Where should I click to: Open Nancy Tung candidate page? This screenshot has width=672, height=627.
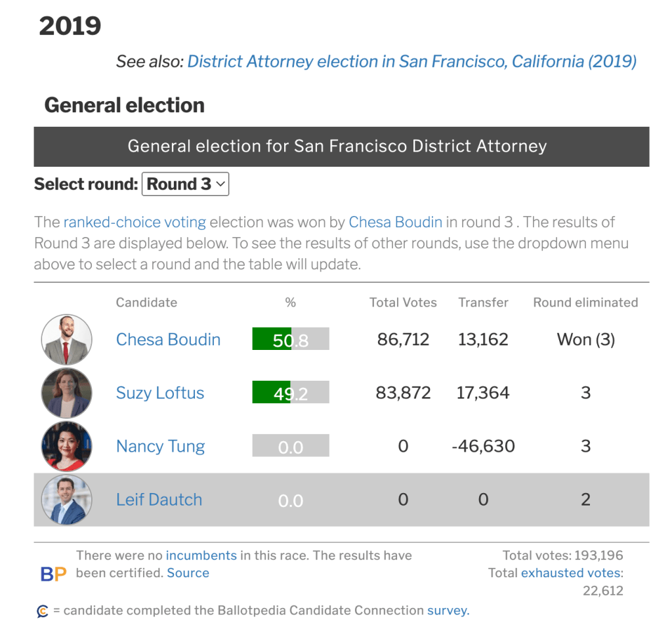tap(160, 446)
